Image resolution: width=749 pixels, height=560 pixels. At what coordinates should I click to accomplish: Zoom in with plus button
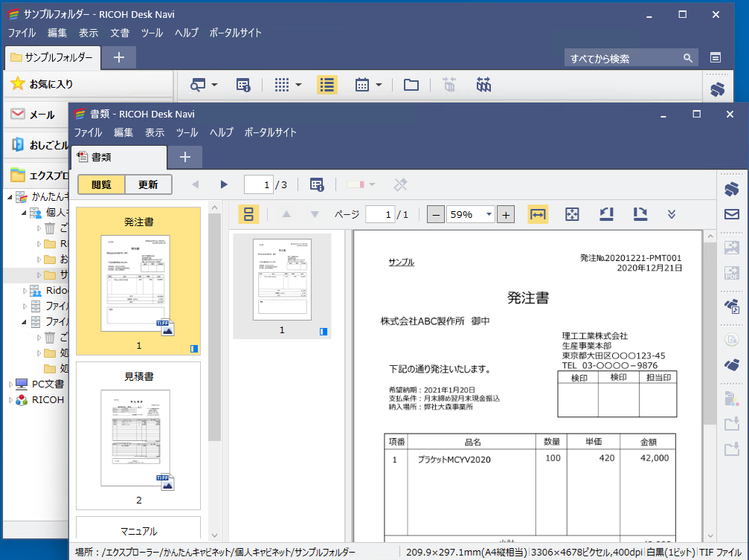506,214
